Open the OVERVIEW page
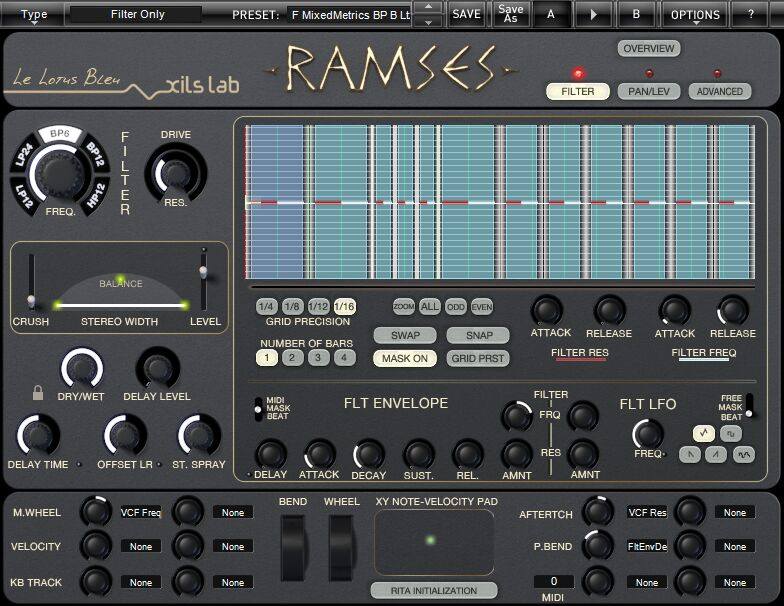 pyautogui.click(x=648, y=48)
